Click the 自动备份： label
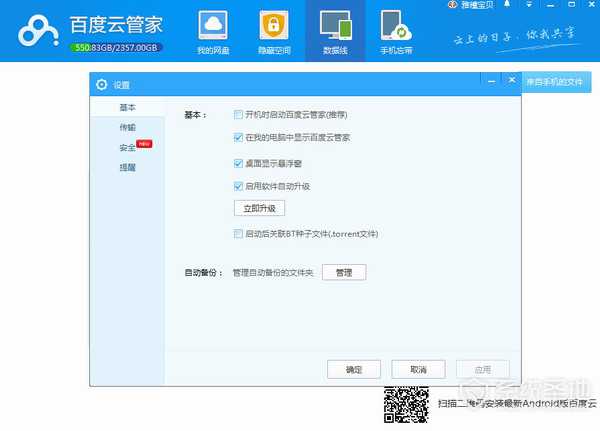 [203, 273]
